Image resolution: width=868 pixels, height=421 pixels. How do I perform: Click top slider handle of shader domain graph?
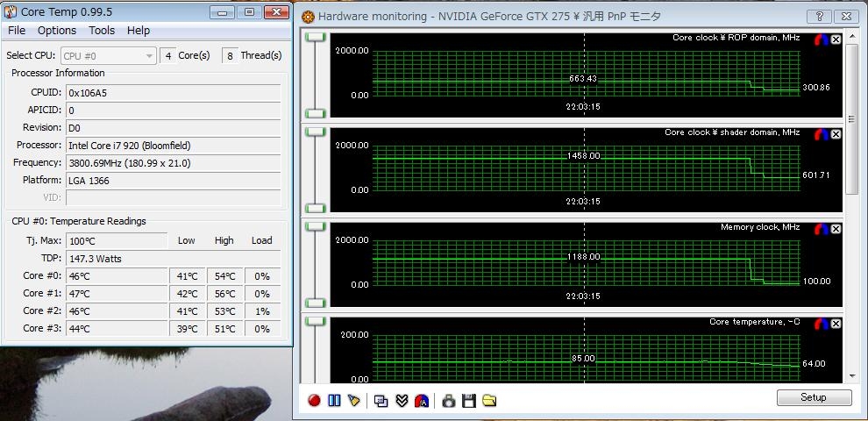pyautogui.click(x=316, y=132)
